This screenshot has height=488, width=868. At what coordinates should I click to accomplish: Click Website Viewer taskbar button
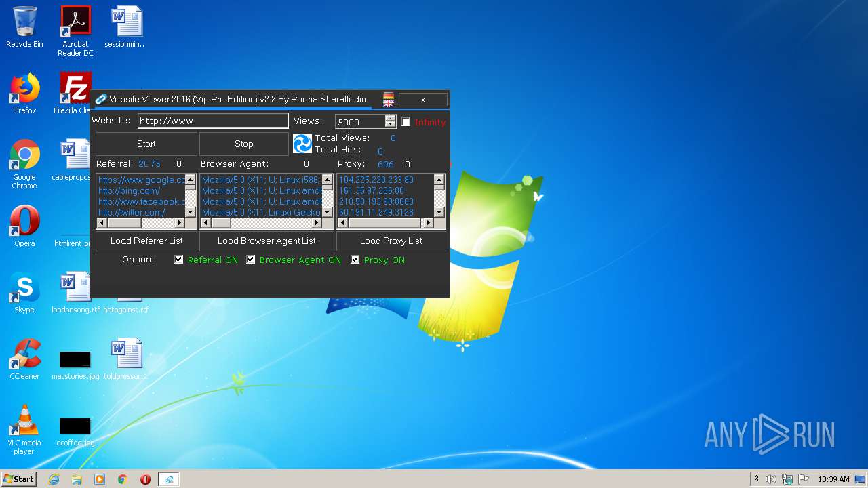[x=168, y=479]
